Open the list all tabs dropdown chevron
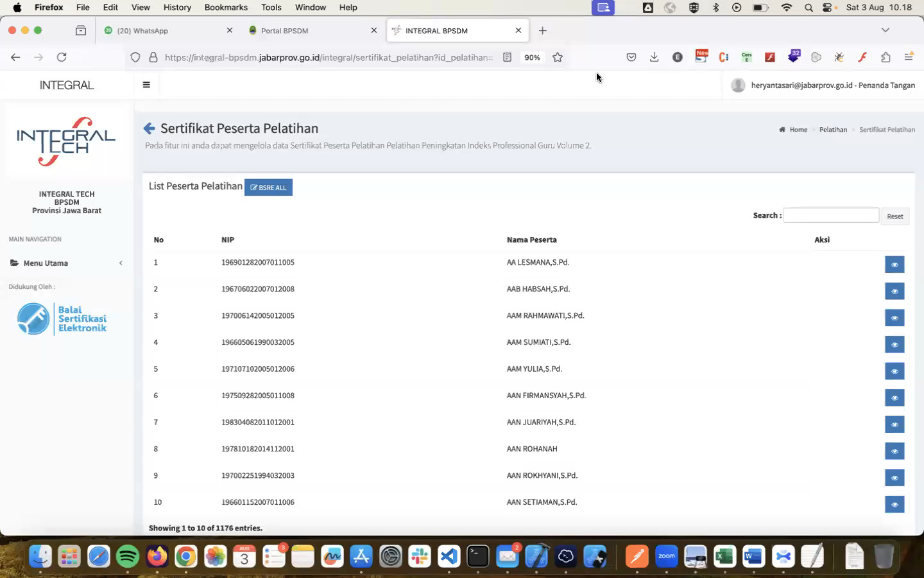924x578 pixels. tap(885, 30)
